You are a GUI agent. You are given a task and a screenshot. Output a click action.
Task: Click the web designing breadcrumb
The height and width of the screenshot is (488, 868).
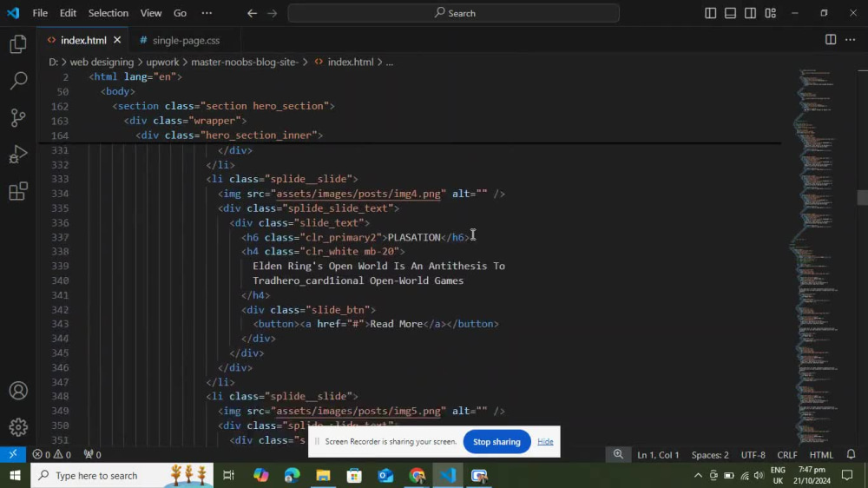tap(102, 62)
